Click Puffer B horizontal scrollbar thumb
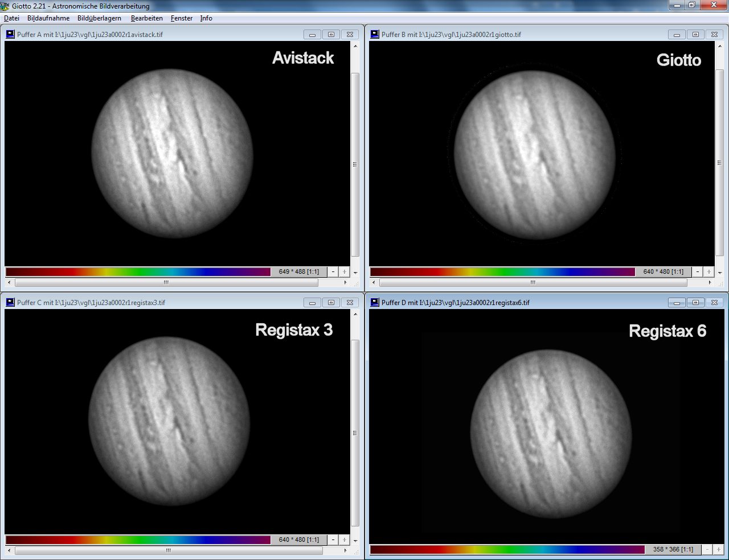 click(533, 282)
